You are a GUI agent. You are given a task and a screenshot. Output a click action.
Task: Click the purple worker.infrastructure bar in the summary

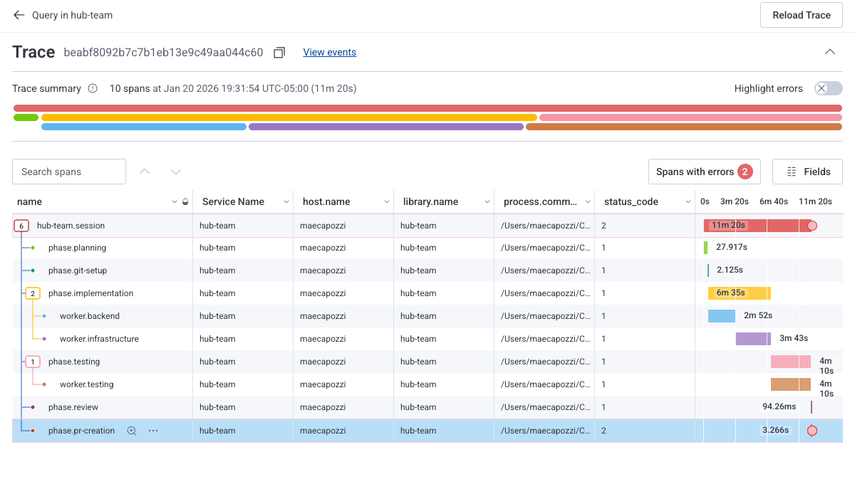click(x=385, y=127)
